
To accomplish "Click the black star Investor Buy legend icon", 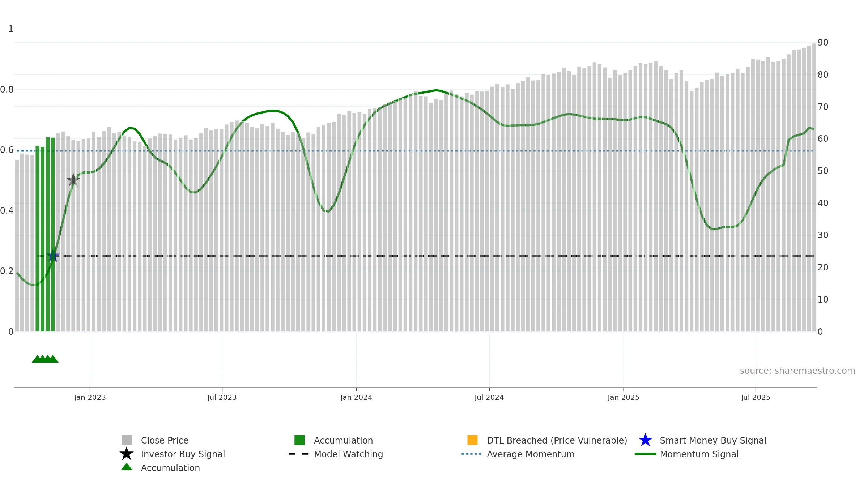I will 127,454.
